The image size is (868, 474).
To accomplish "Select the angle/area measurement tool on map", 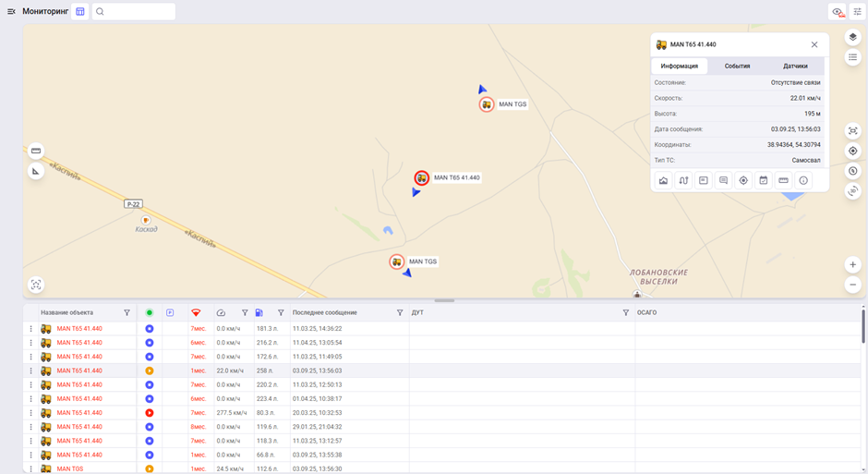I will click(36, 171).
